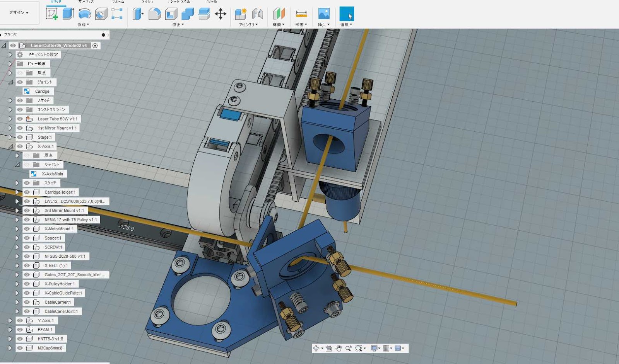
Task: Toggle visibility of Stage:1
Action: 20,137
